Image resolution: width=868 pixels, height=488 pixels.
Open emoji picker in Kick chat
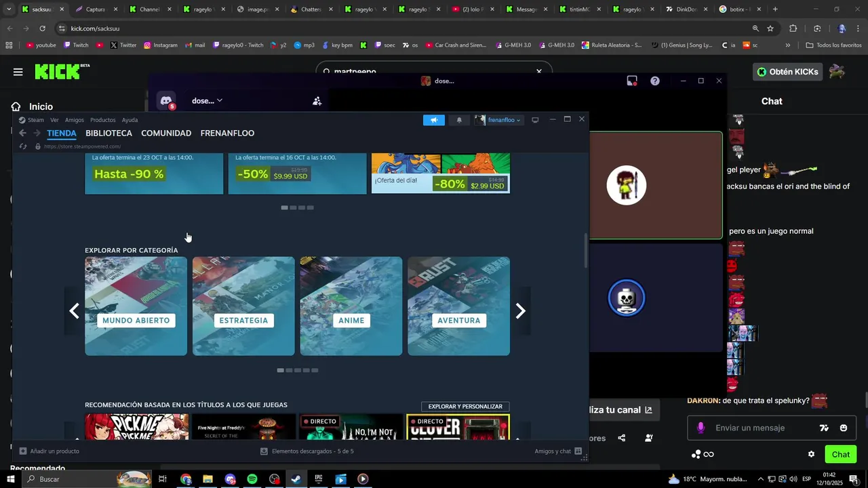pos(844,428)
